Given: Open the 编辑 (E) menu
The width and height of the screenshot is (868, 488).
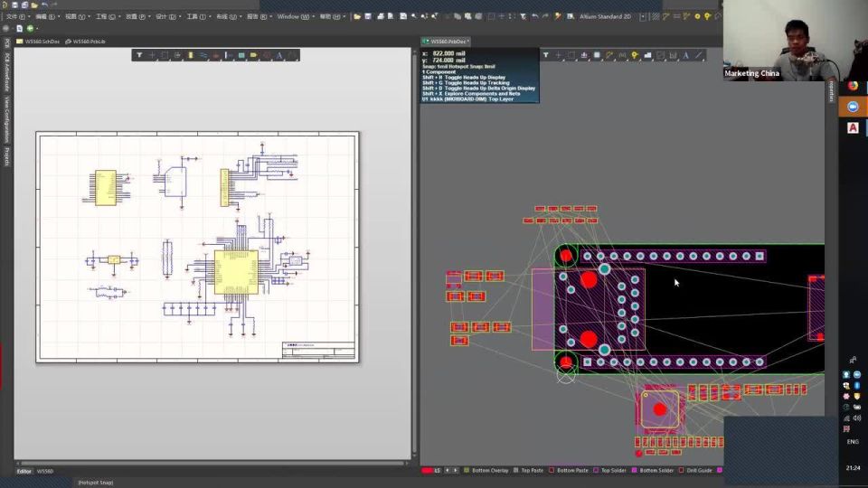Looking at the screenshot, I should [47, 16].
